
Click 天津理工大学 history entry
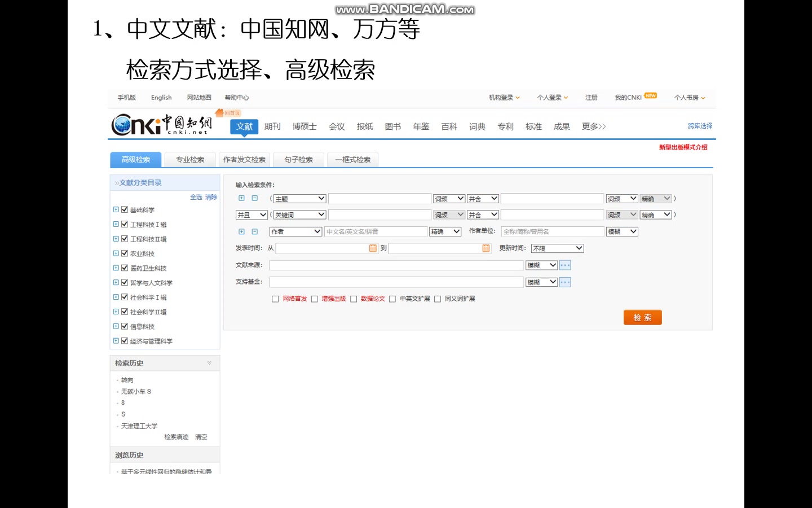click(x=139, y=426)
